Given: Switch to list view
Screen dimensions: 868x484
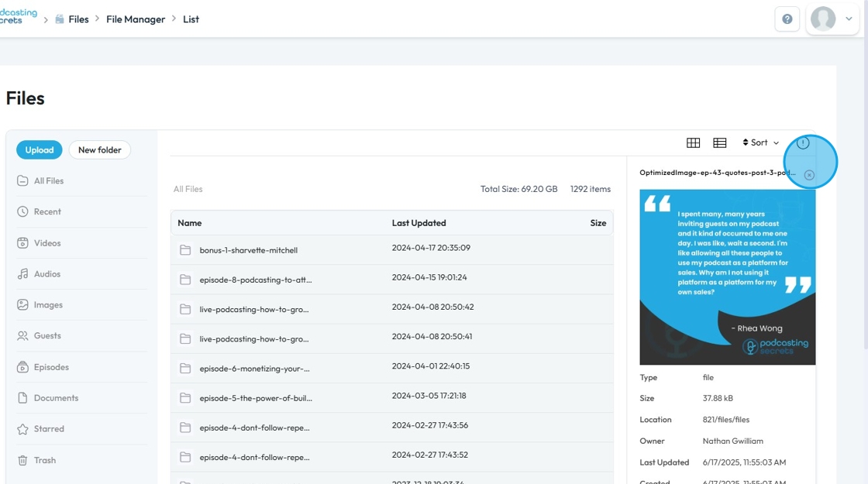Looking at the screenshot, I should tap(720, 142).
